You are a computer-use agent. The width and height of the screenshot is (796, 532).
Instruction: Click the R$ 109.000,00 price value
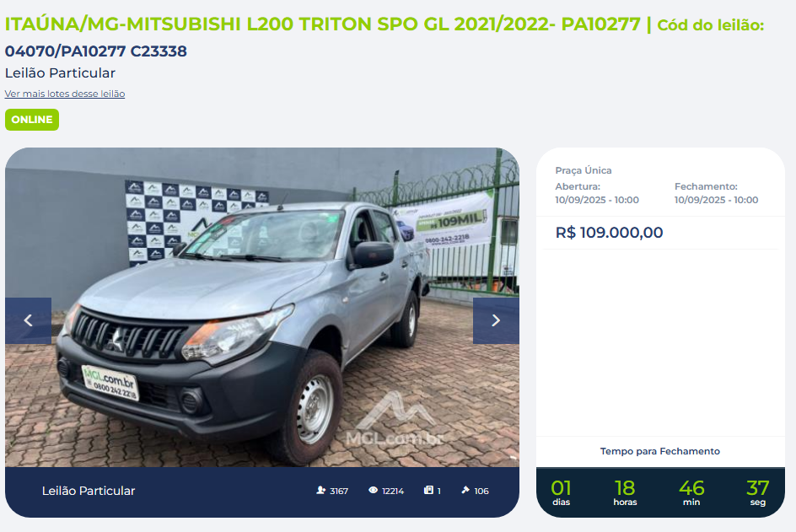click(609, 233)
